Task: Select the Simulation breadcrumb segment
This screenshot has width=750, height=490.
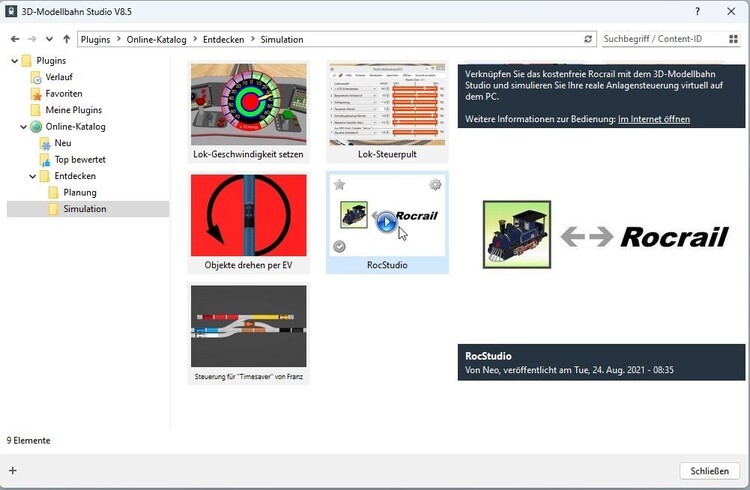Action: (x=282, y=40)
